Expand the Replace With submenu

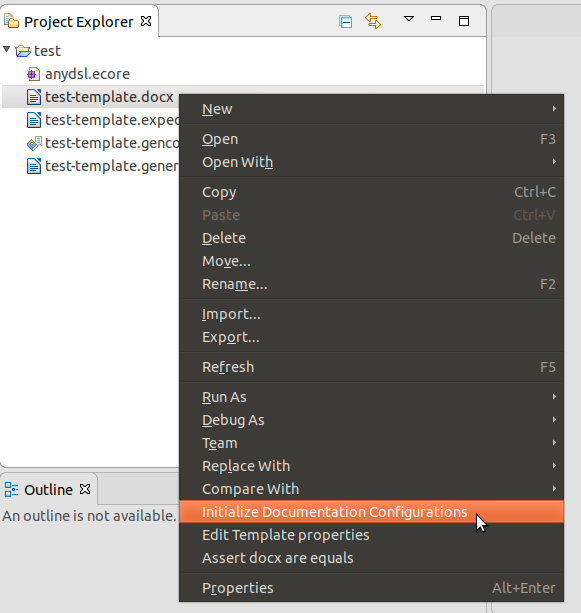pos(371,466)
